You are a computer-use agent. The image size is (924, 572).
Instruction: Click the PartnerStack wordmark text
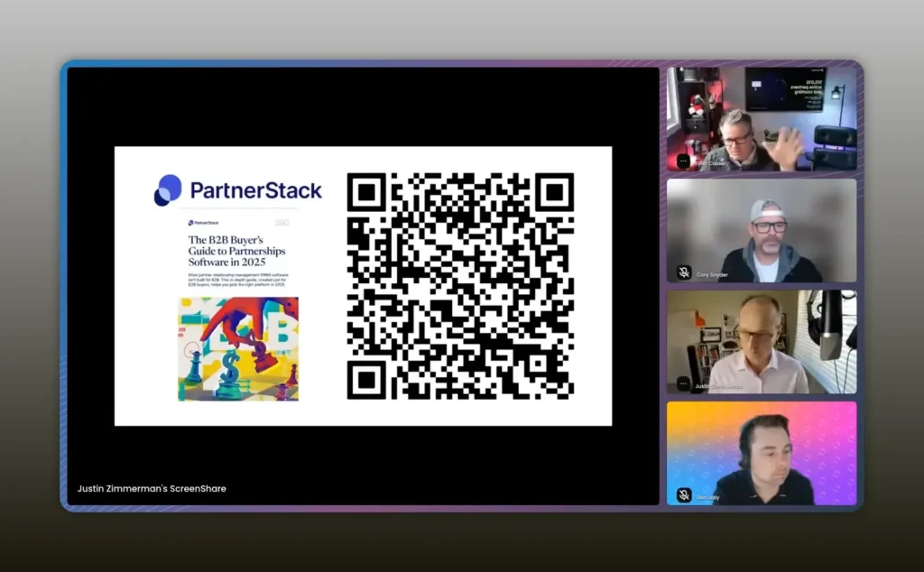coord(255,190)
